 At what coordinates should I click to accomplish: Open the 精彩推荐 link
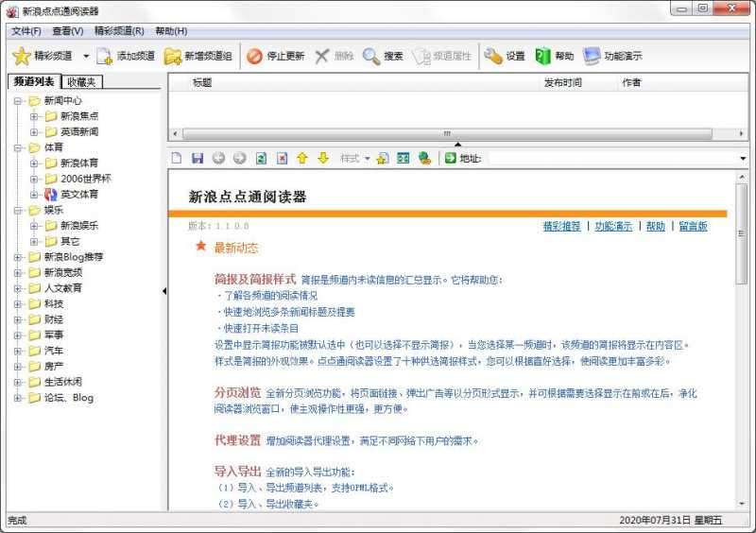click(561, 226)
